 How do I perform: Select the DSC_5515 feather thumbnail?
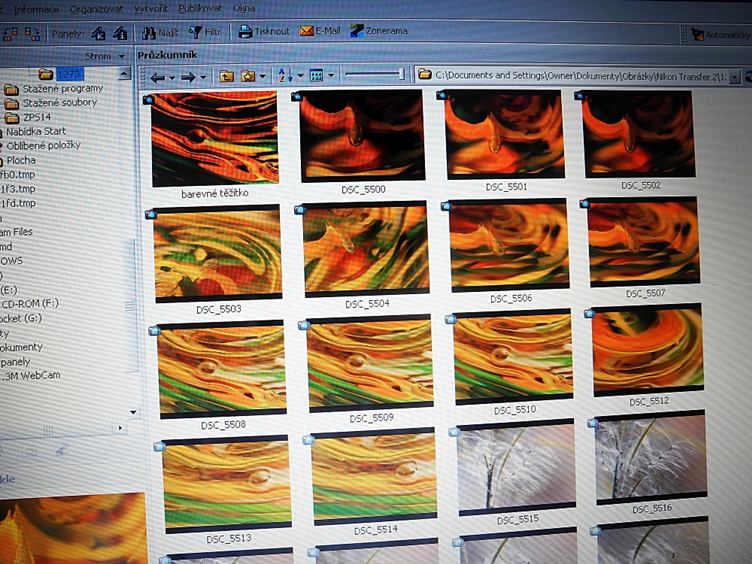[x=517, y=467]
